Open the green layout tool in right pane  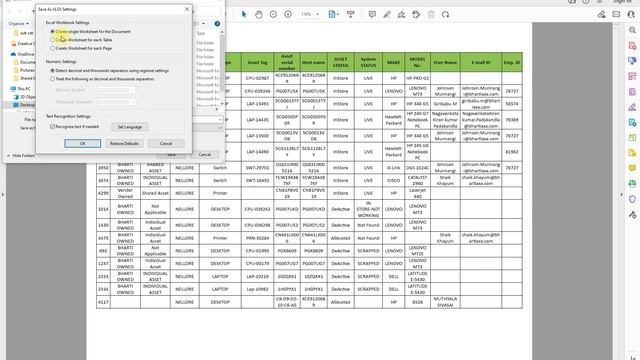coord(632,138)
